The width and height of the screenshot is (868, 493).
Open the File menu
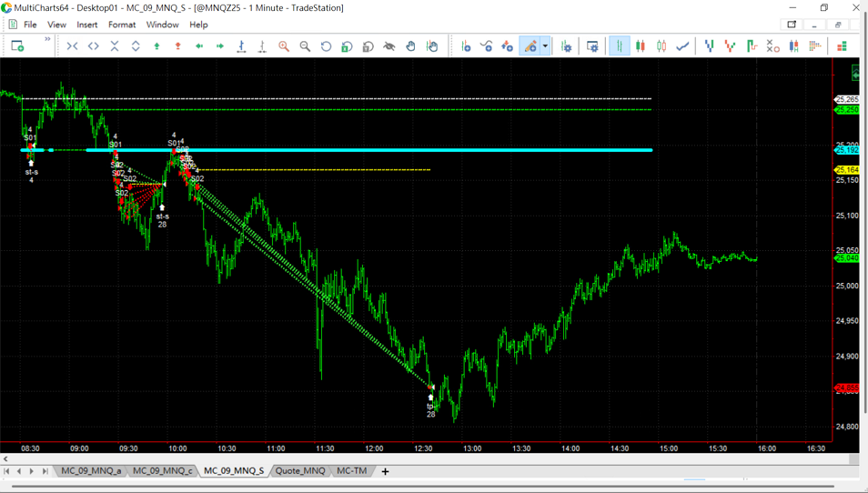(30, 25)
